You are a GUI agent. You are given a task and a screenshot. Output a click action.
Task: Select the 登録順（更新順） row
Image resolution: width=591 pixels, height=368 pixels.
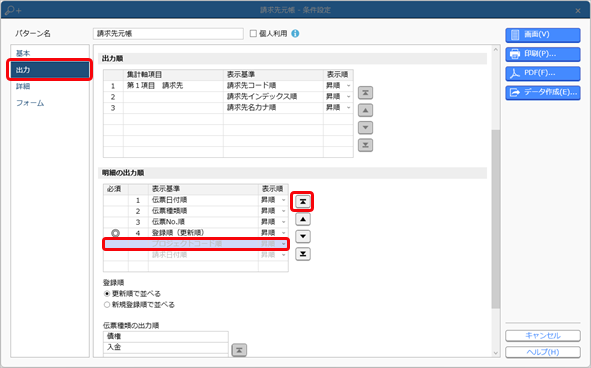point(196,233)
